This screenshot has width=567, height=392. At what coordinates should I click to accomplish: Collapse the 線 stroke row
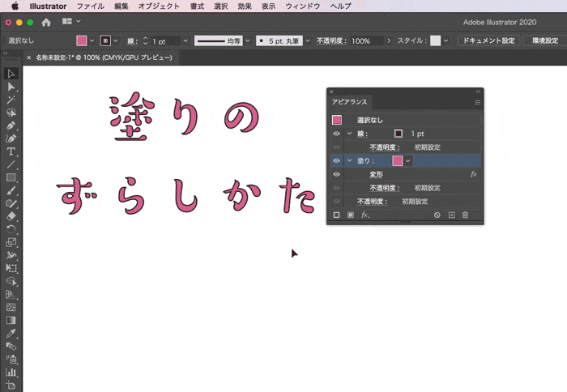tap(349, 134)
